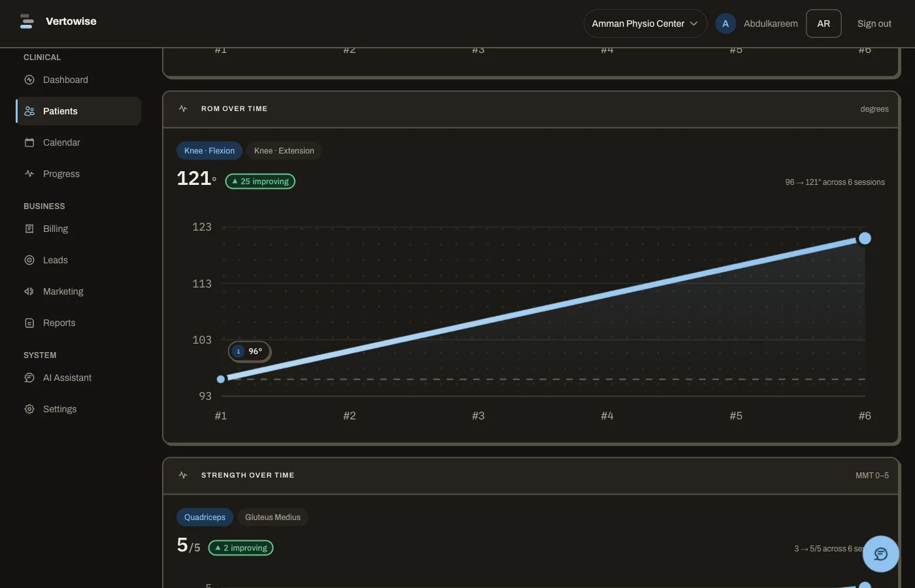Switch chart to Knee · Extension

284,151
